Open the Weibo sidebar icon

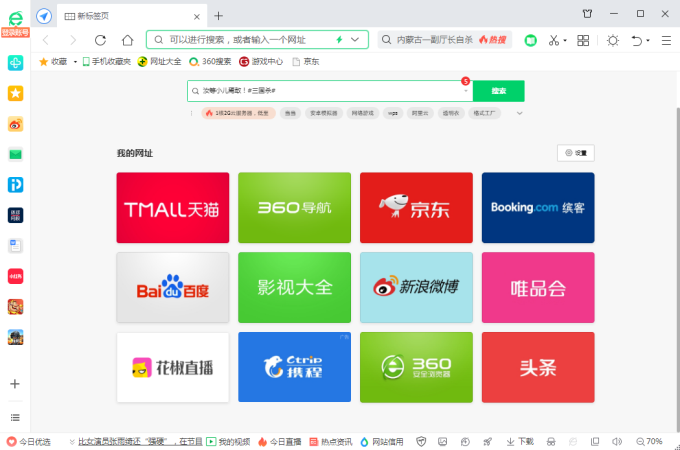click(15, 124)
